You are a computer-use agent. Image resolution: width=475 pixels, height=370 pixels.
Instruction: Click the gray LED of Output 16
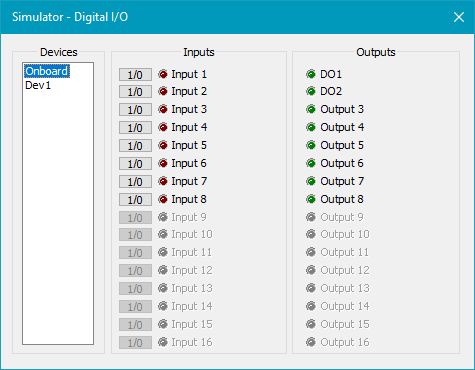point(311,342)
